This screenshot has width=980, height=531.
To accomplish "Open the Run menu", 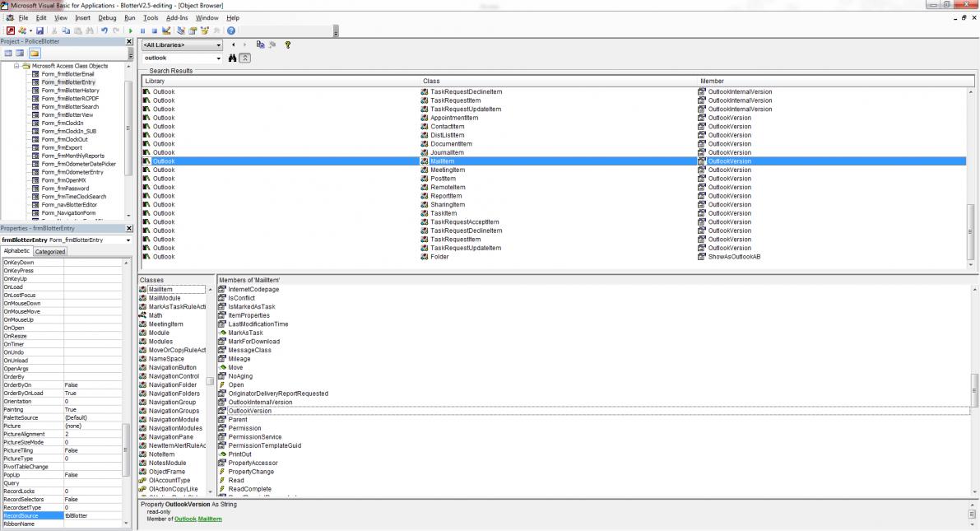I will pyautogui.click(x=129, y=18).
